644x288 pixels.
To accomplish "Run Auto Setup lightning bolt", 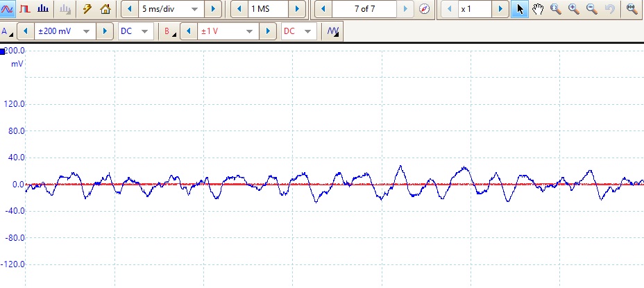I will coord(87,8).
